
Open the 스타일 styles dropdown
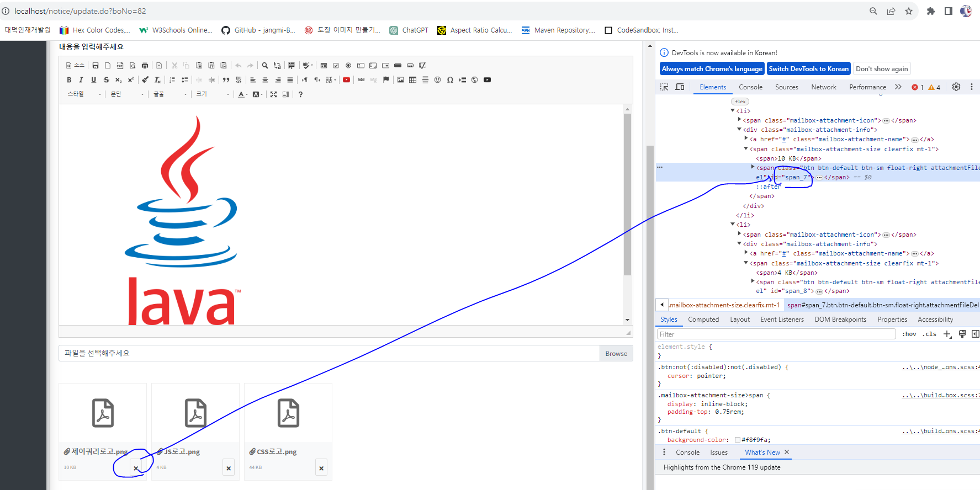pos(84,94)
